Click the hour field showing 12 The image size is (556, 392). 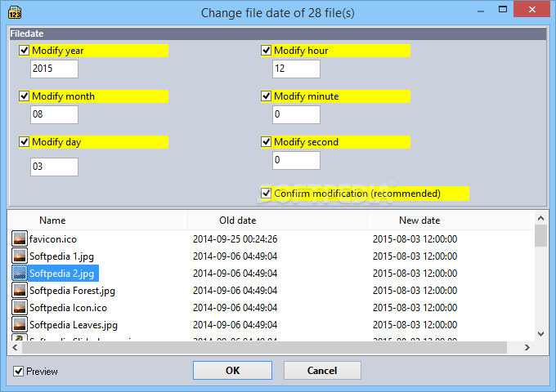point(296,69)
